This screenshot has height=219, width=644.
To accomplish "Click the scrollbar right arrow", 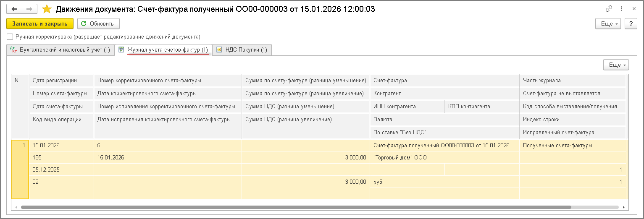I will 624,207.
